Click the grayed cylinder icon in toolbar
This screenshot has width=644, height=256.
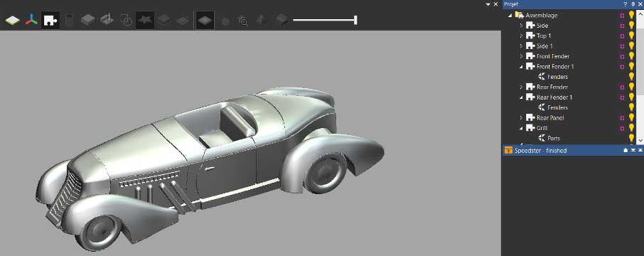point(70,20)
